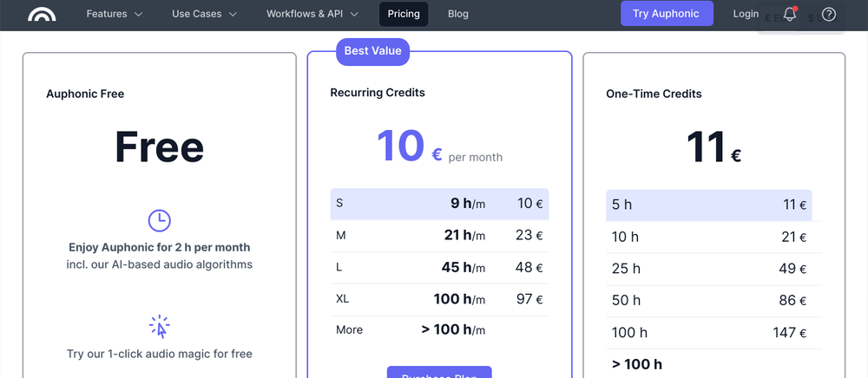This screenshot has width=868, height=378.
Task: Open the Workflows & API dropdown
Action: pyautogui.click(x=312, y=14)
